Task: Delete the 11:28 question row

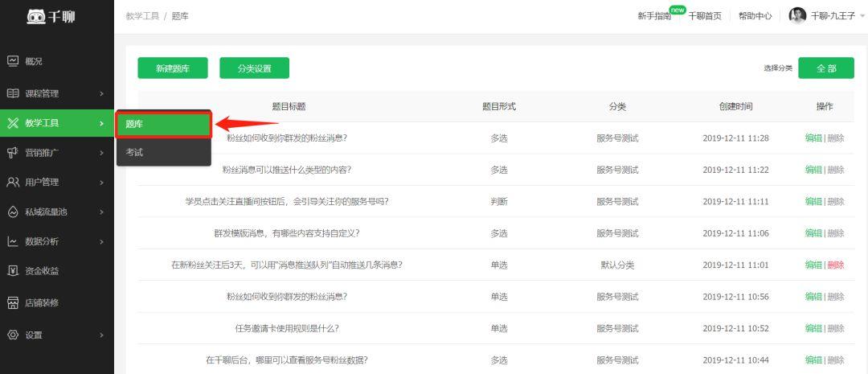Action: (836, 138)
